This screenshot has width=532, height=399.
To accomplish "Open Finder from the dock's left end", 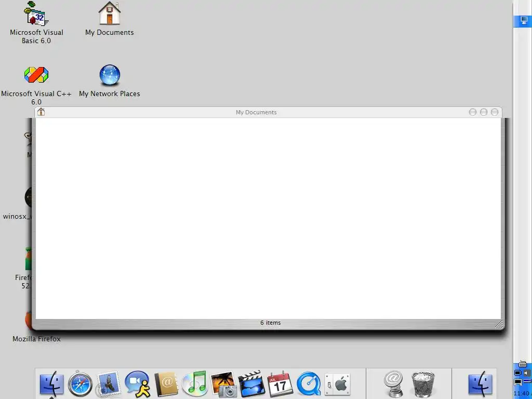I will click(x=51, y=384).
